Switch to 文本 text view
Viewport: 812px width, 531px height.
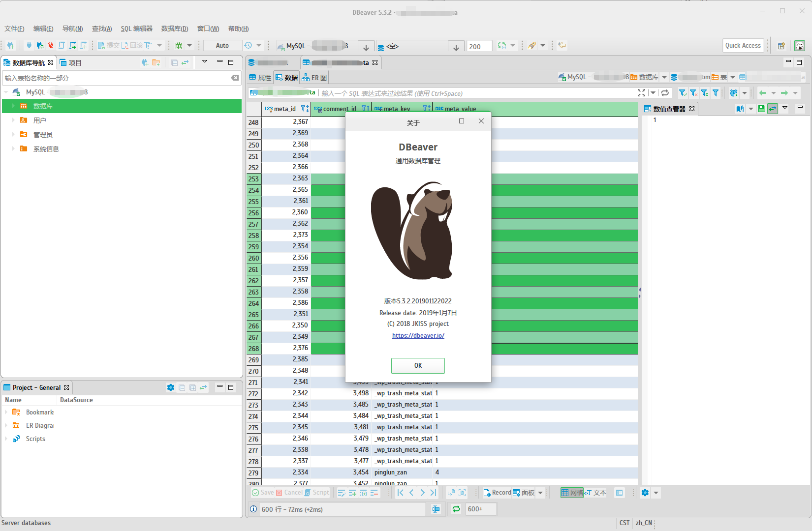pos(595,492)
